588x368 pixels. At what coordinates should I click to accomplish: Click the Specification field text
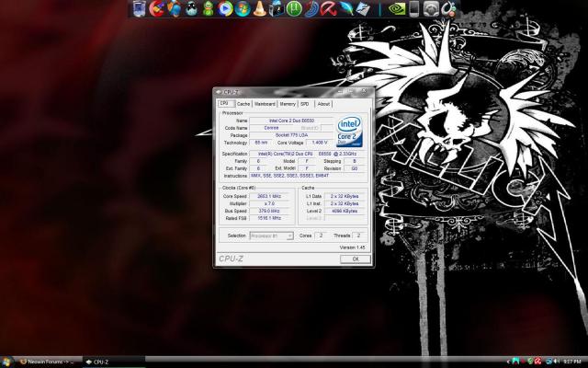[308, 154]
